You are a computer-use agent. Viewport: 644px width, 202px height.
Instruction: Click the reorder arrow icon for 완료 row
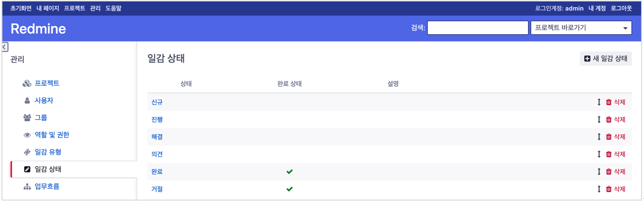pyautogui.click(x=599, y=171)
